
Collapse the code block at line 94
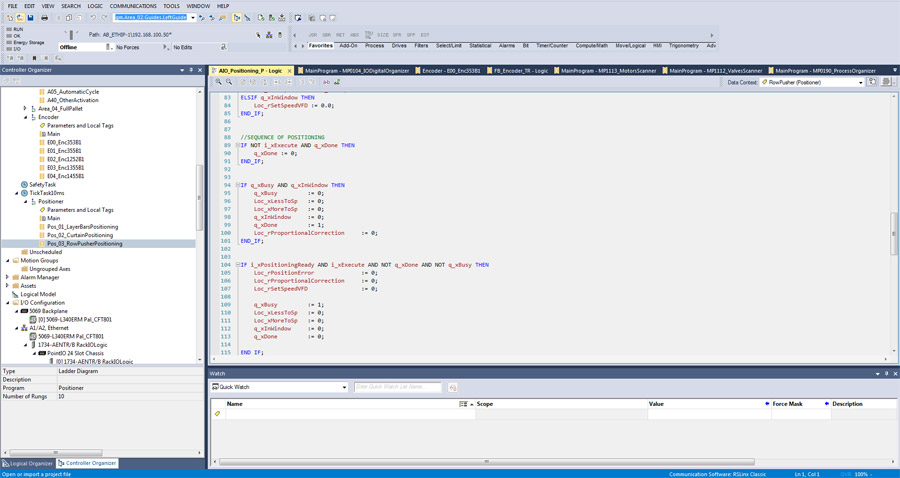click(237, 185)
